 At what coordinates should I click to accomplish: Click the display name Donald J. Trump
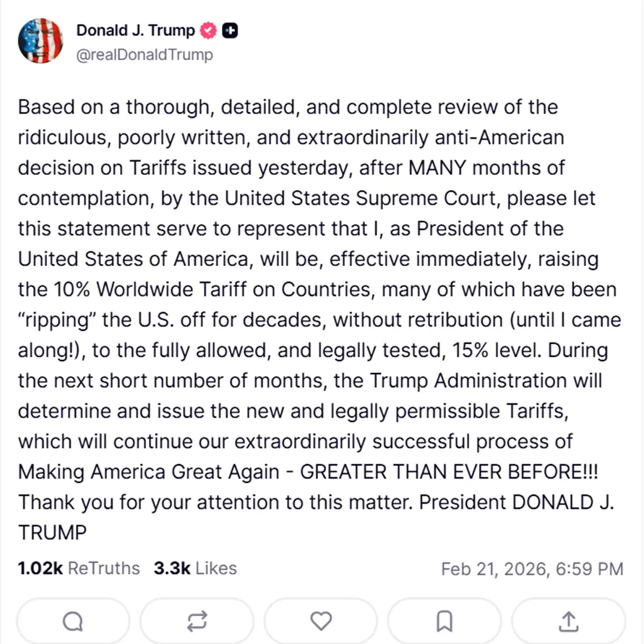(136, 30)
